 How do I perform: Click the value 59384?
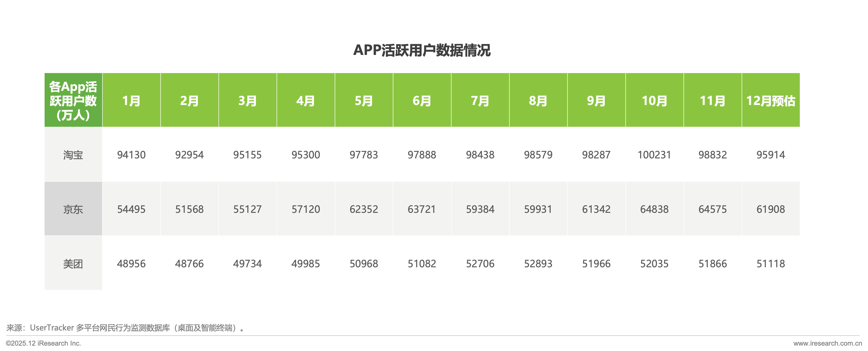click(480, 209)
